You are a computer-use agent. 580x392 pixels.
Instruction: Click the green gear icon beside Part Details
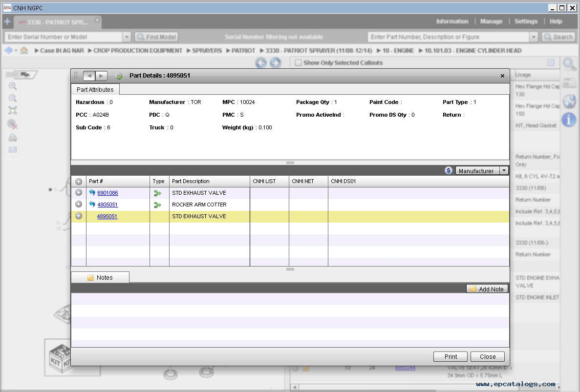coord(118,76)
